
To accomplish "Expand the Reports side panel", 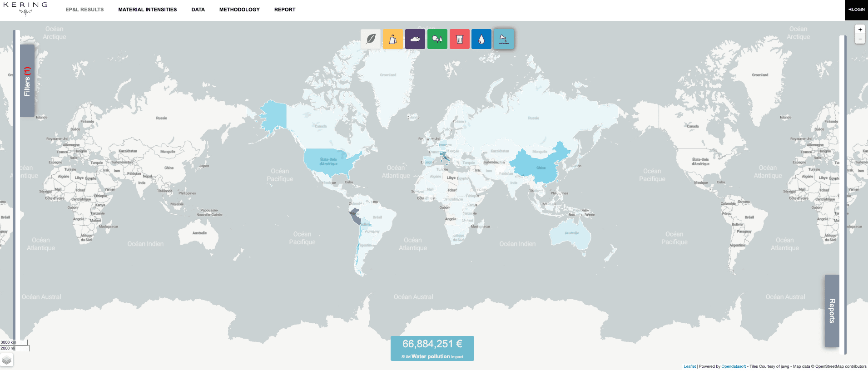I will pyautogui.click(x=832, y=311).
